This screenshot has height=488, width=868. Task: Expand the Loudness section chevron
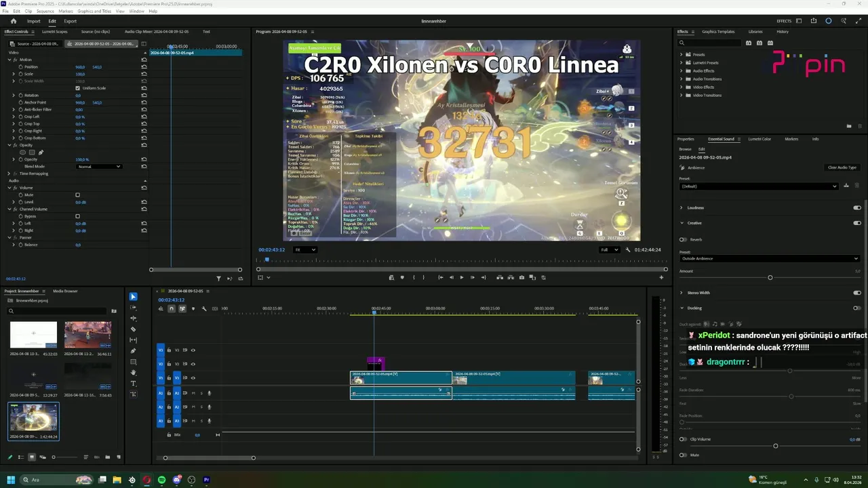tap(682, 207)
